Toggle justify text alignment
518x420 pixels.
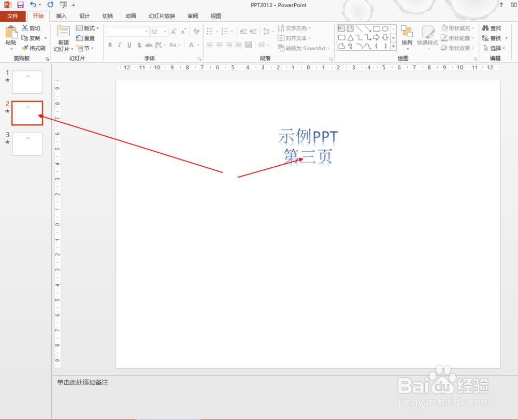pos(238,45)
